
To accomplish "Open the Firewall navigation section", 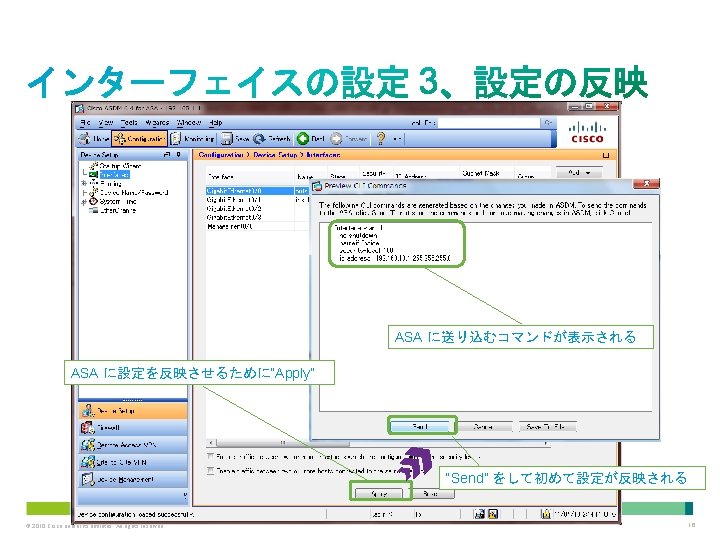I will click(x=133, y=428).
